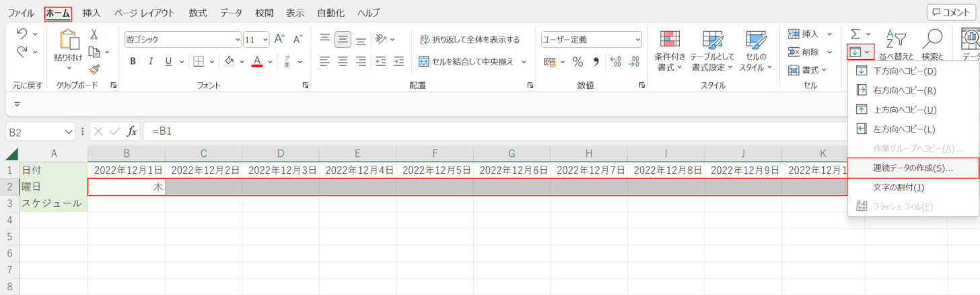
Task: Apply the comma style format
Action: [x=596, y=61]
